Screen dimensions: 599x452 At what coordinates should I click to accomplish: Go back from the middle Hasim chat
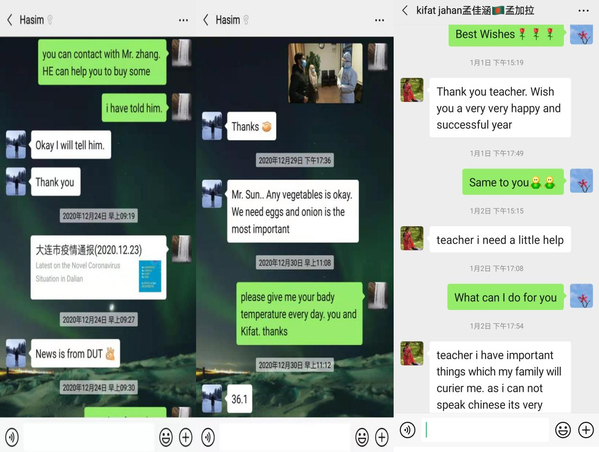(x=206, y=20)
